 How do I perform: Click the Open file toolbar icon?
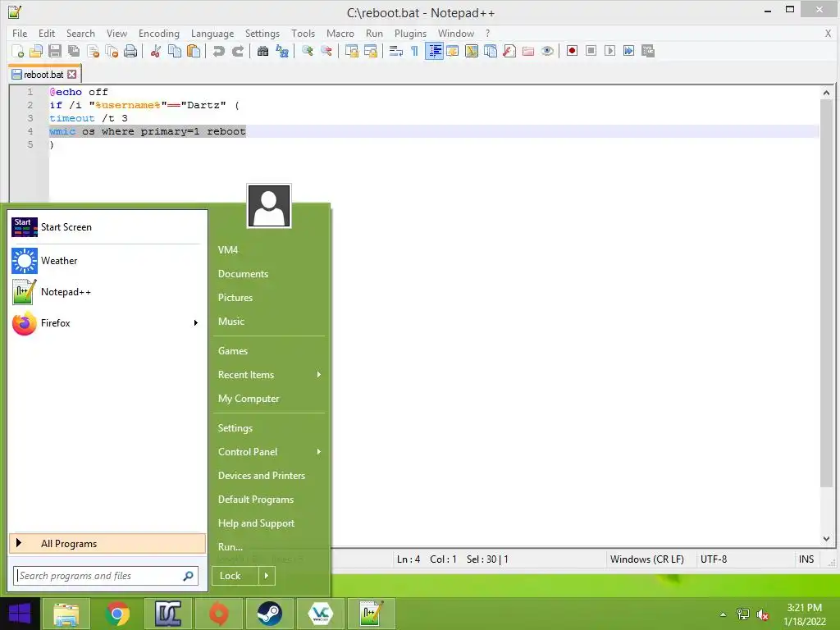[x=36, y=51]
